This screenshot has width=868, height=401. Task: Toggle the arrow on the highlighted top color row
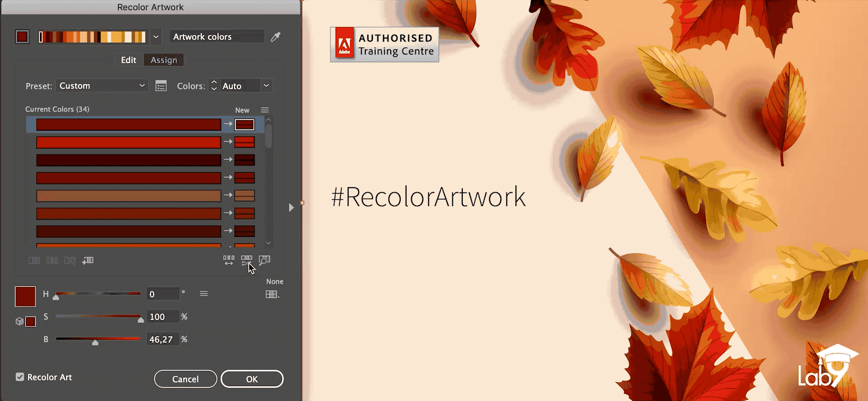tap(228, 124)
